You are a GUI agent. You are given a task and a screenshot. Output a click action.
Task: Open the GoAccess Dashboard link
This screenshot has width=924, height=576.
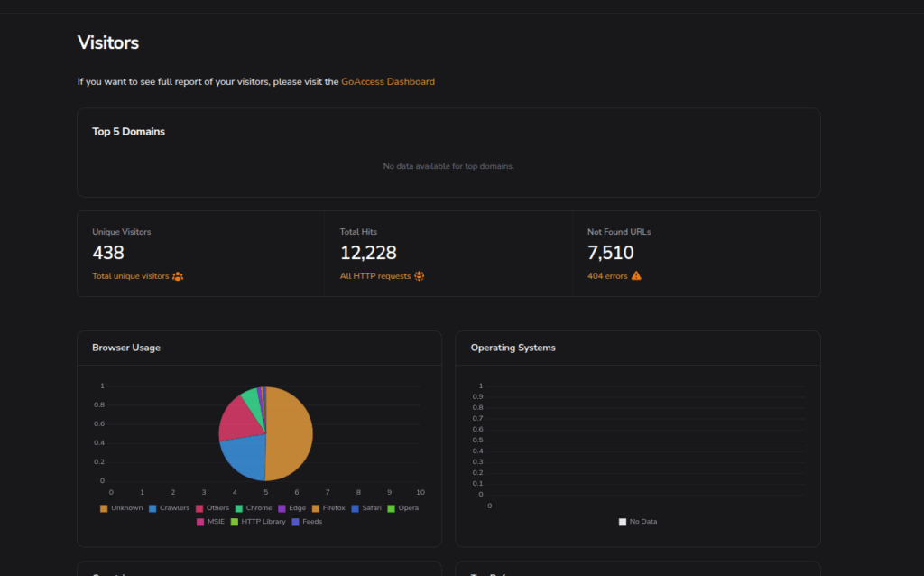388,81
